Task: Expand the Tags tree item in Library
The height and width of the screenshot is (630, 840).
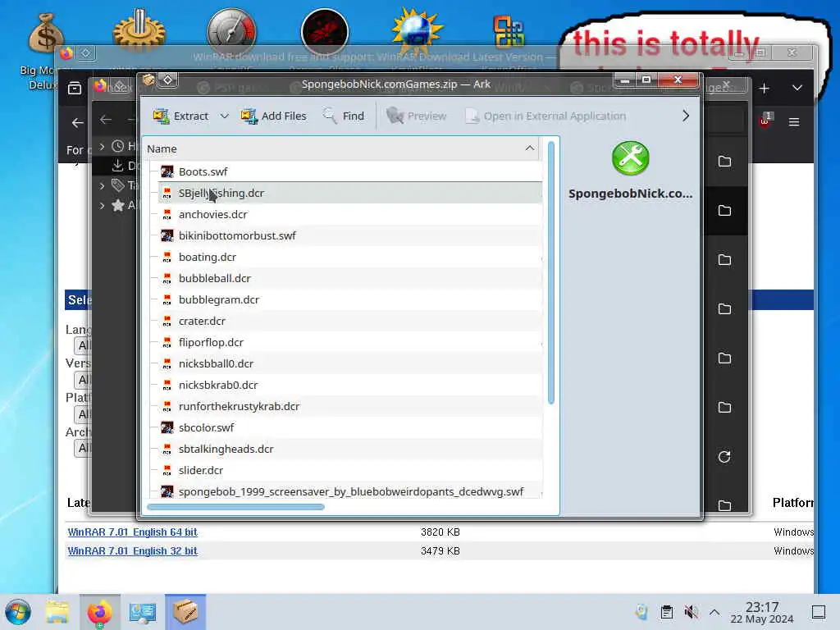Action: pyautogui.click(x=102, y=186)
